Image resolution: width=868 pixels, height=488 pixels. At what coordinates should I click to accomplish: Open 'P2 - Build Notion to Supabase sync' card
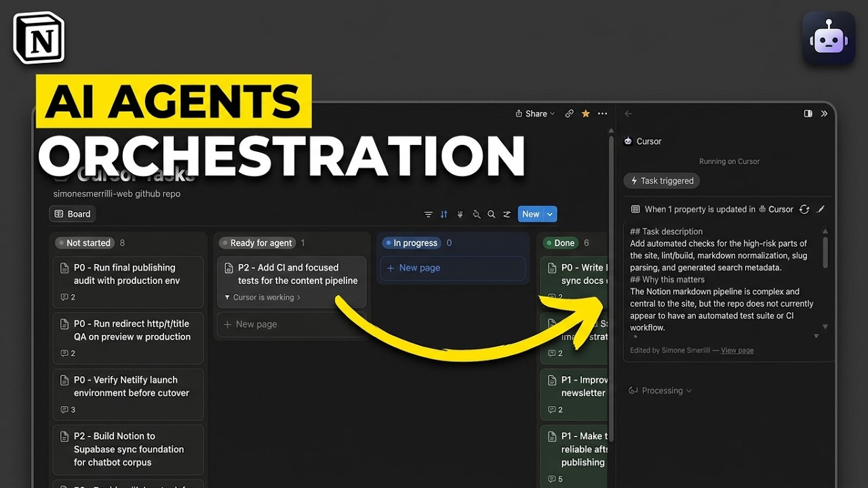[128, 450]
